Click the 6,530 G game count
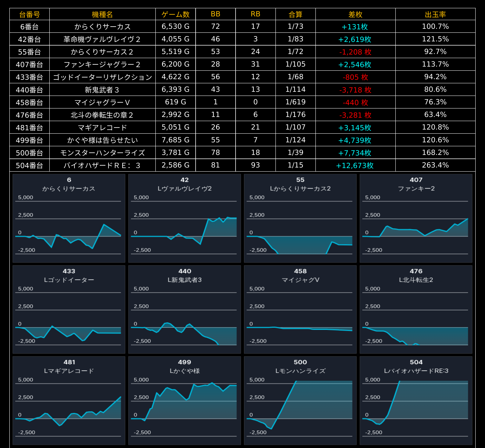The image size is (485, 448). pos(175,26)
